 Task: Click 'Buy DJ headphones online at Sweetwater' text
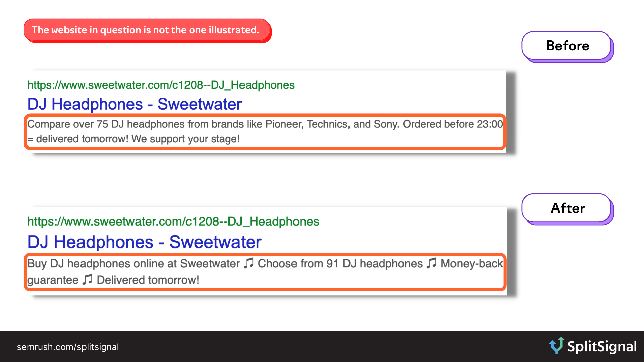pos(133,264)
